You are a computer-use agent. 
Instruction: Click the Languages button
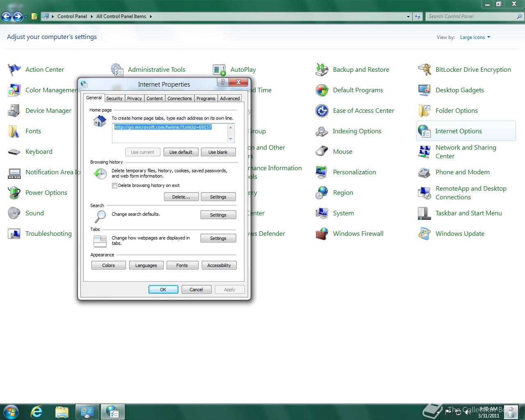146,265
